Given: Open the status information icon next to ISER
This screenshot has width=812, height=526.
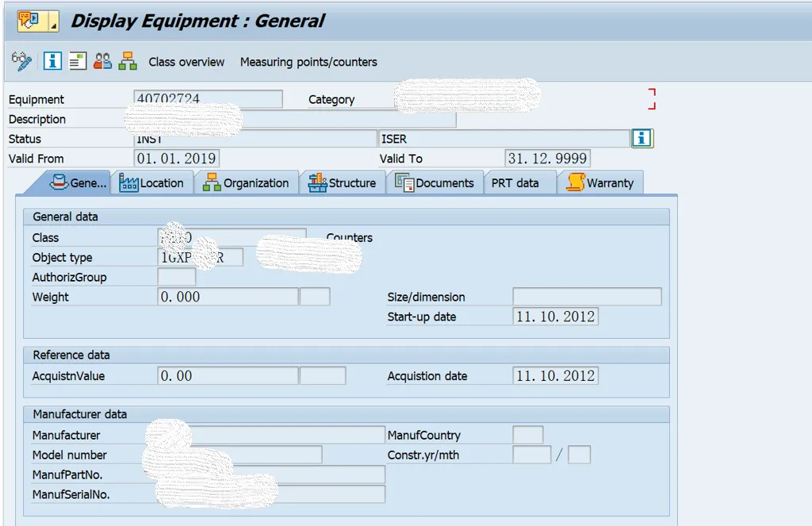Looking at the screenshot, I should [642, 138].
